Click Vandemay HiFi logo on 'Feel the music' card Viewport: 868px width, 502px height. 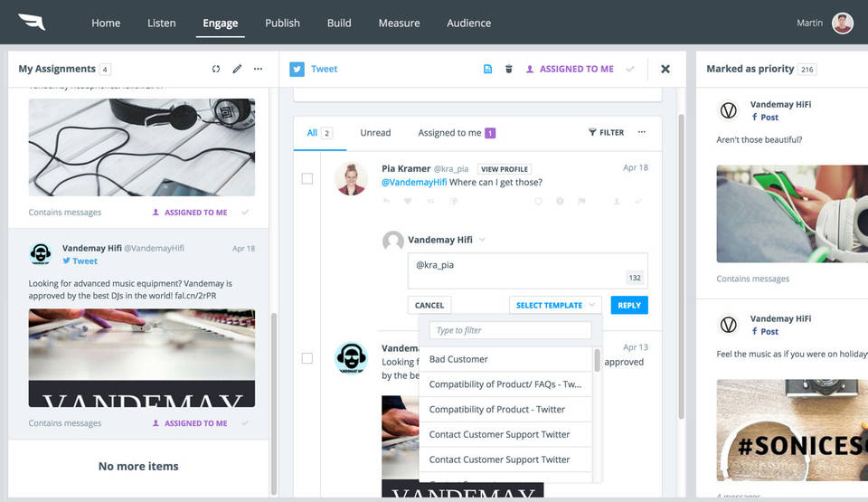[729, 325]
